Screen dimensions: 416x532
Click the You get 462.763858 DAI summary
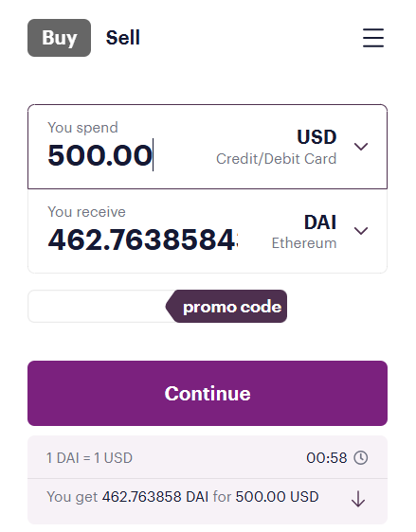pos(183,497)
